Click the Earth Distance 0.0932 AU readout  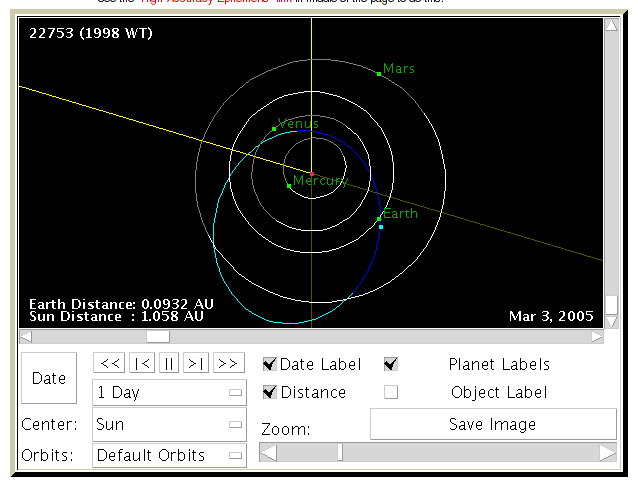(121, 304)
